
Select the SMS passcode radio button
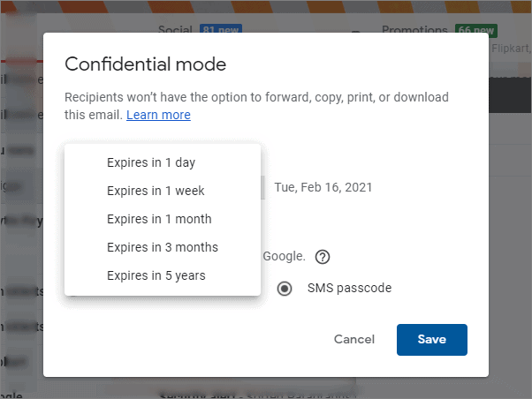285,289
